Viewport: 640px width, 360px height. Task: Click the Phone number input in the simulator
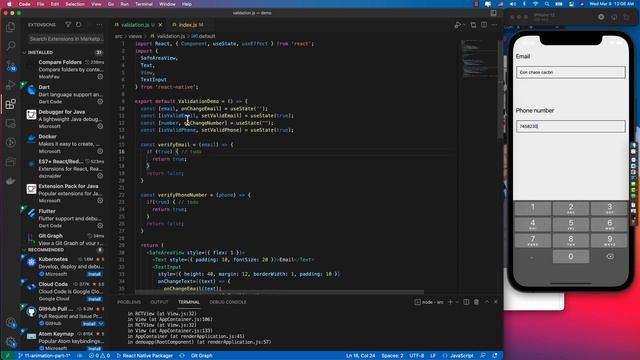tap(570, 126)
